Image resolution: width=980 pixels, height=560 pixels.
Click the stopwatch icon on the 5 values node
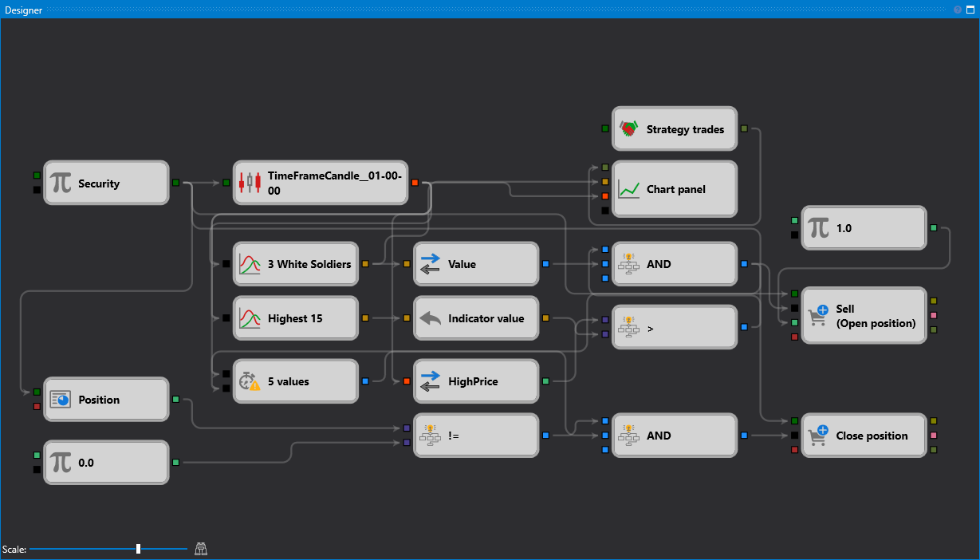coord(250,381)
